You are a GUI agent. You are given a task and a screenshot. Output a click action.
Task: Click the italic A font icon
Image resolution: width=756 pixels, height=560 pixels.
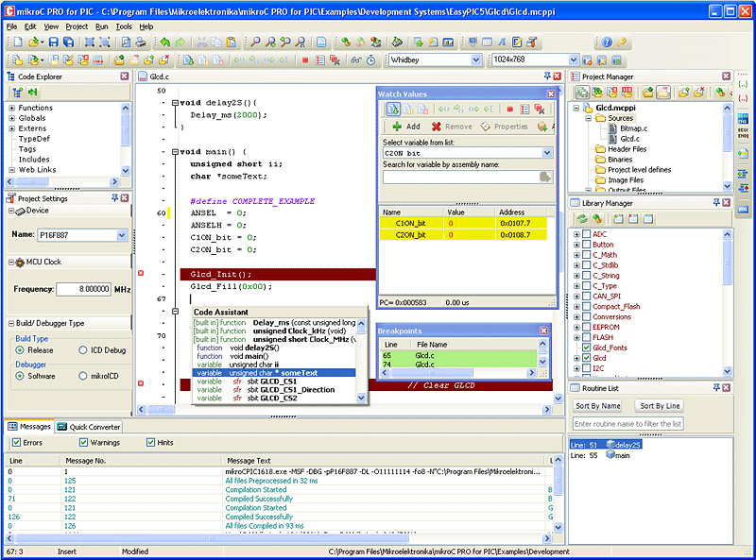coord(502,42)
